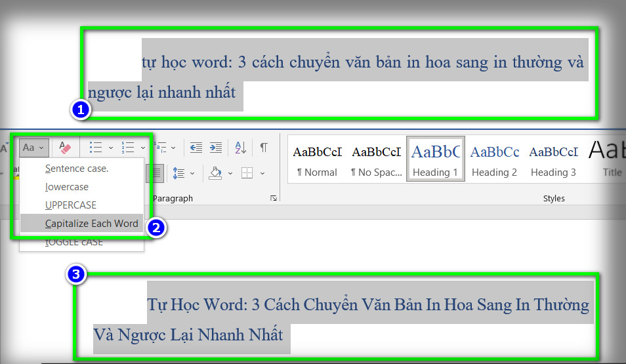Click the Borders icon
This screenshot has width=626, height=364.
pos(247,173)
